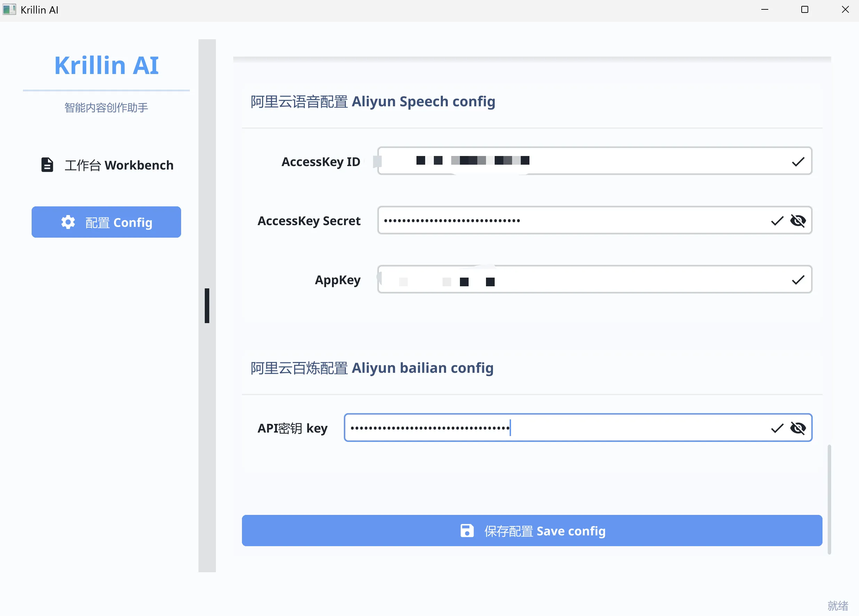Click the API密钥 key label

[x=292, y=428]
